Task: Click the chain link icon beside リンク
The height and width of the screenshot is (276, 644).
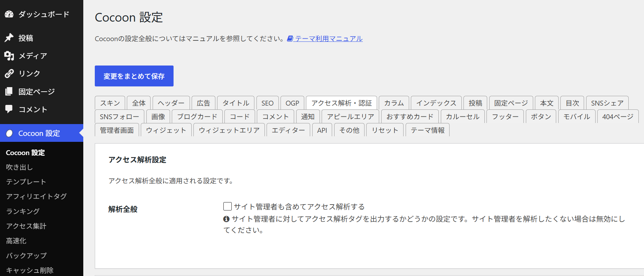Action: point(9,74)
